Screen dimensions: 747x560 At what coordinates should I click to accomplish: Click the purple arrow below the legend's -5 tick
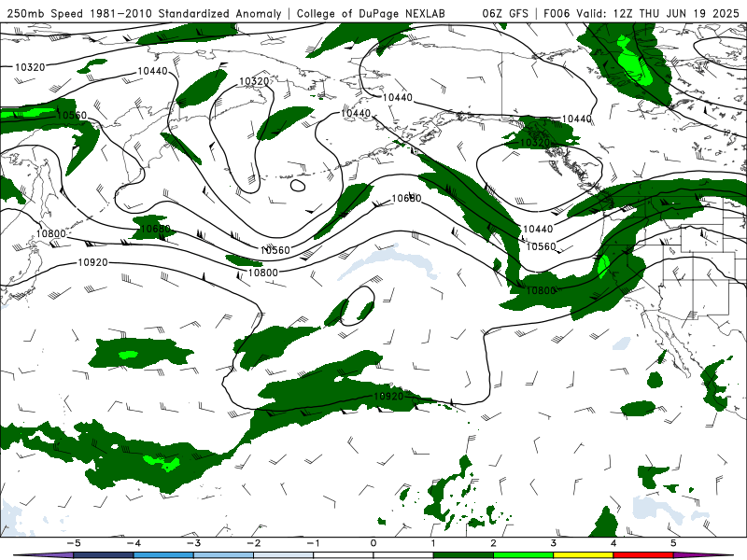[x=43, y=555]
